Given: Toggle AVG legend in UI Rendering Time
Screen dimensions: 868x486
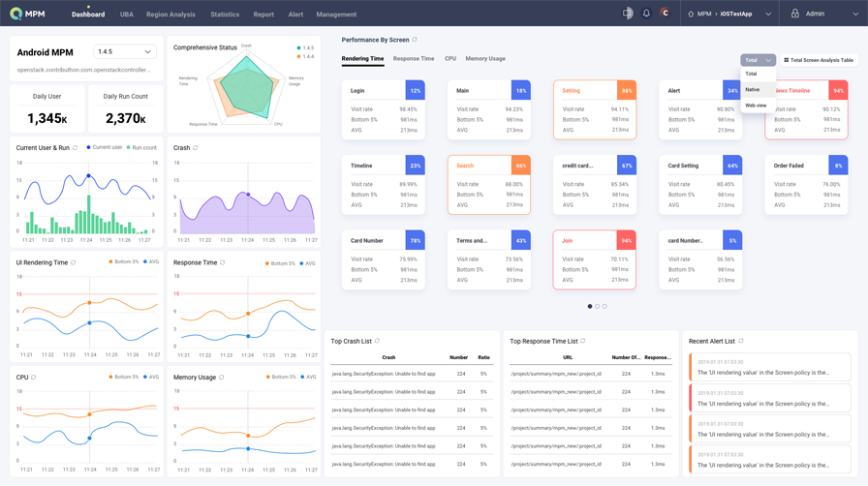Looking at the screenshot, I should pyautogui.click(x=151, y=261).
